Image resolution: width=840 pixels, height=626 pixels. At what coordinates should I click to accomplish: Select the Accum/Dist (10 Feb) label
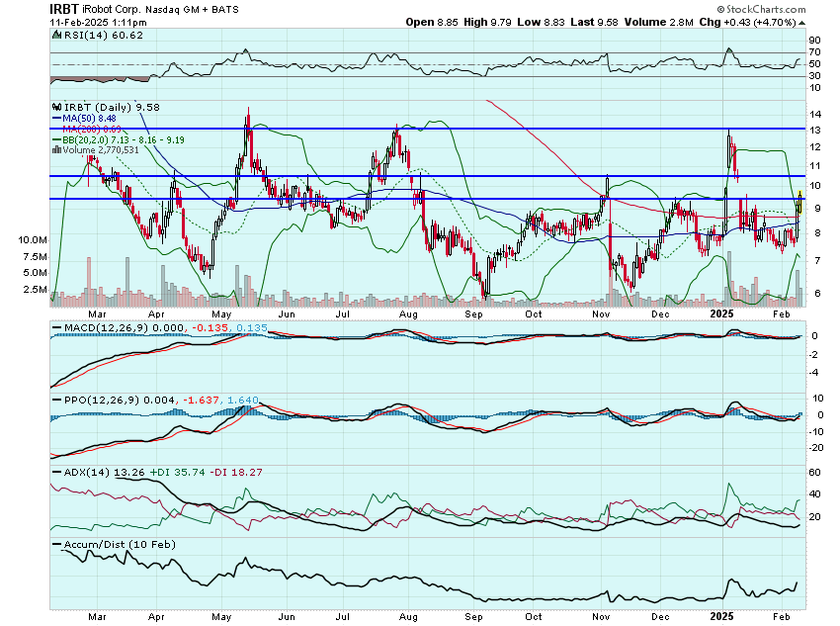[120, 545]
